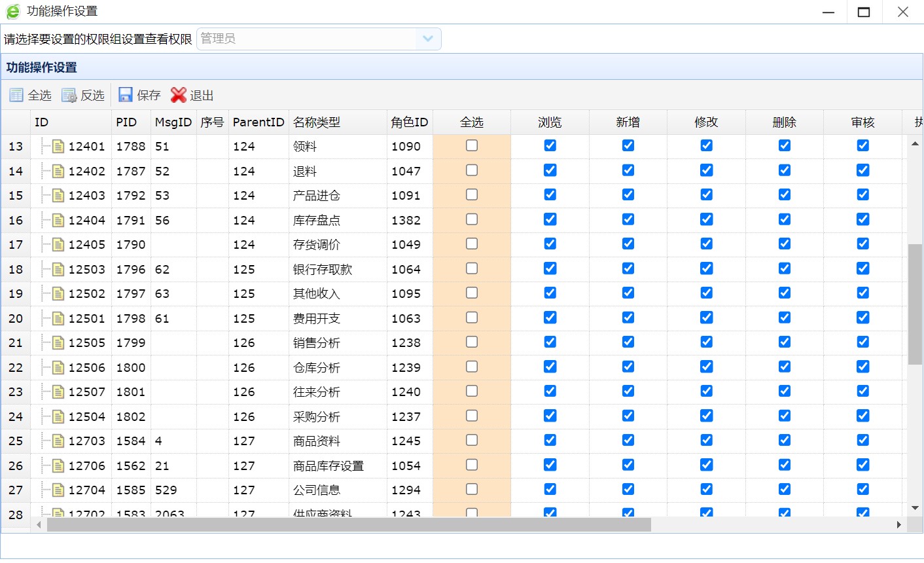Uncheck 新增 permission for 费用开支
Image resolution: width=924 pixels, height=563 pixels.
point(628,318)
